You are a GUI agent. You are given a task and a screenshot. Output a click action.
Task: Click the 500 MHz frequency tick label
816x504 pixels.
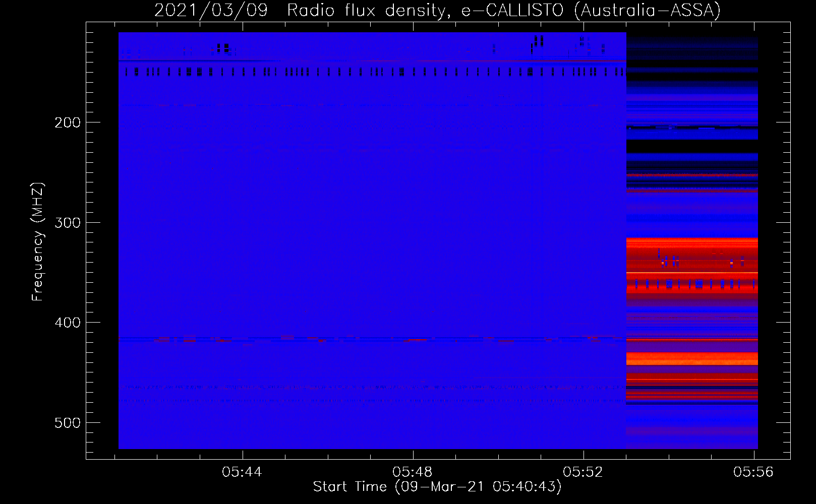pyautogui.click(x=68, y=422)
